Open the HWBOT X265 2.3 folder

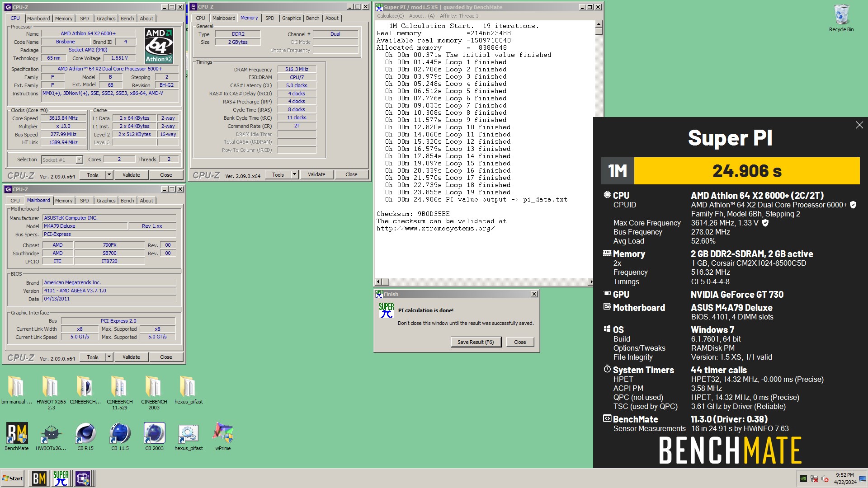click(51, 392)
